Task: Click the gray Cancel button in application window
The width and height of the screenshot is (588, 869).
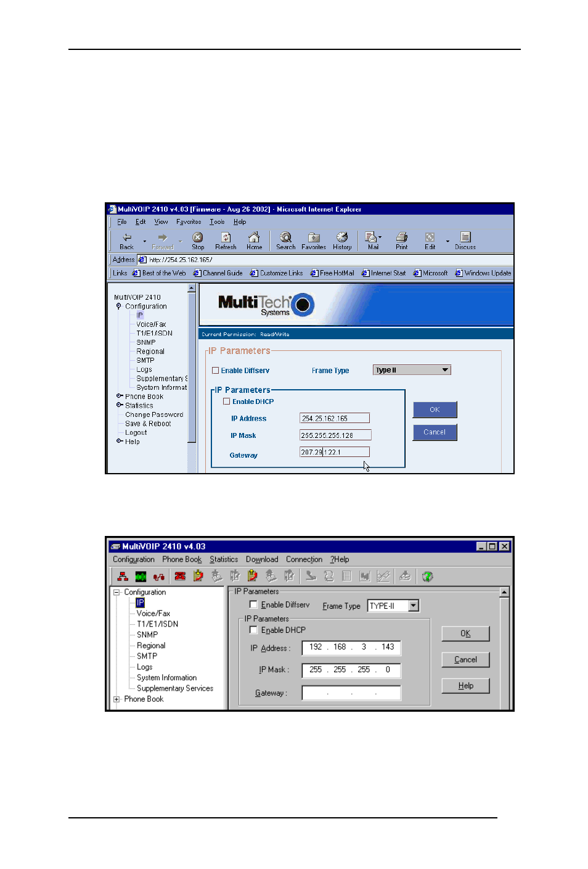Action: (x=465, y=659)
